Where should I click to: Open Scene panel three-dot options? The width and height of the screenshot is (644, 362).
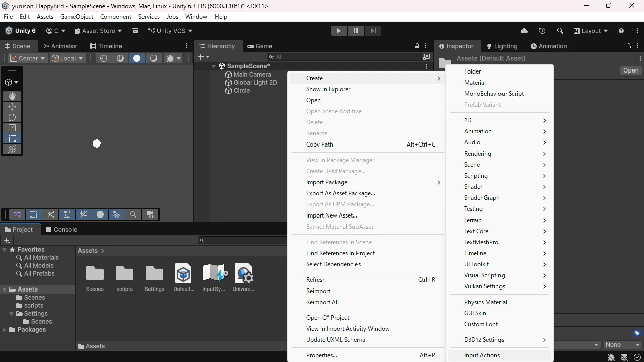(x=187, y=46)
